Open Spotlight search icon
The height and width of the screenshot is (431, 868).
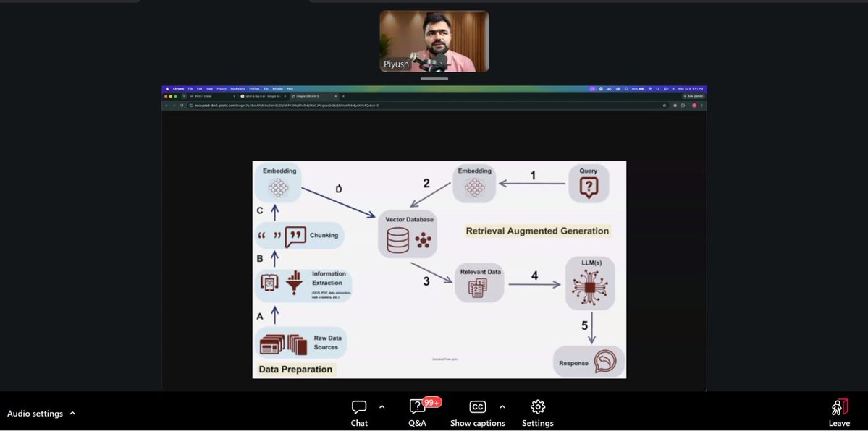point(657,88)
